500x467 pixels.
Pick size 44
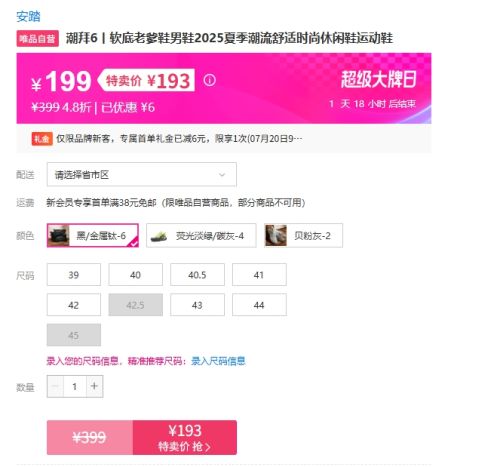click(x=259, y=305)
